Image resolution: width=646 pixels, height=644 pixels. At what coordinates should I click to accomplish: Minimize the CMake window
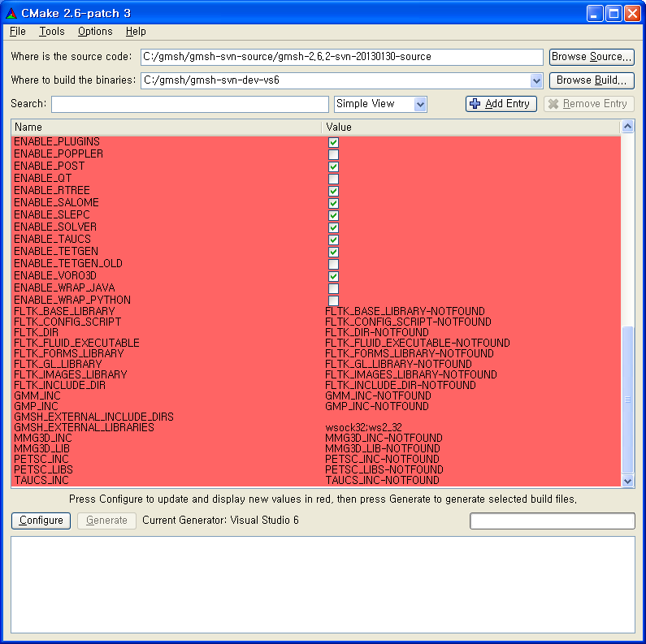[x=595, y=14]
